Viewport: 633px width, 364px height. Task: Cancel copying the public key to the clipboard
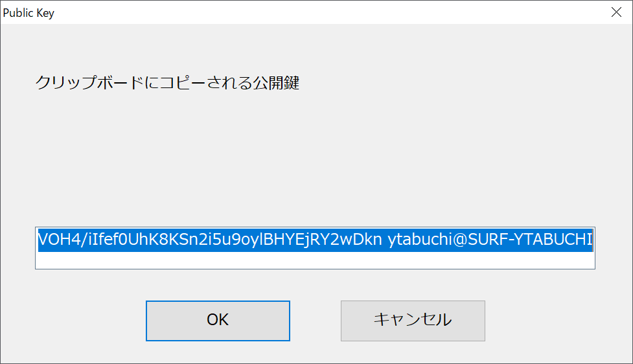[x=413, y=321]
